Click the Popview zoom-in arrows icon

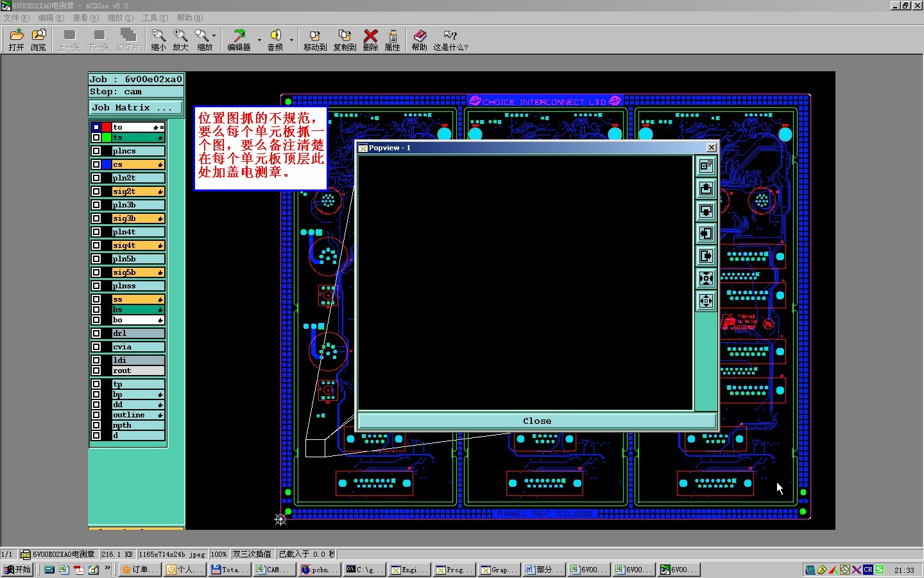click(x=706, y=279)
